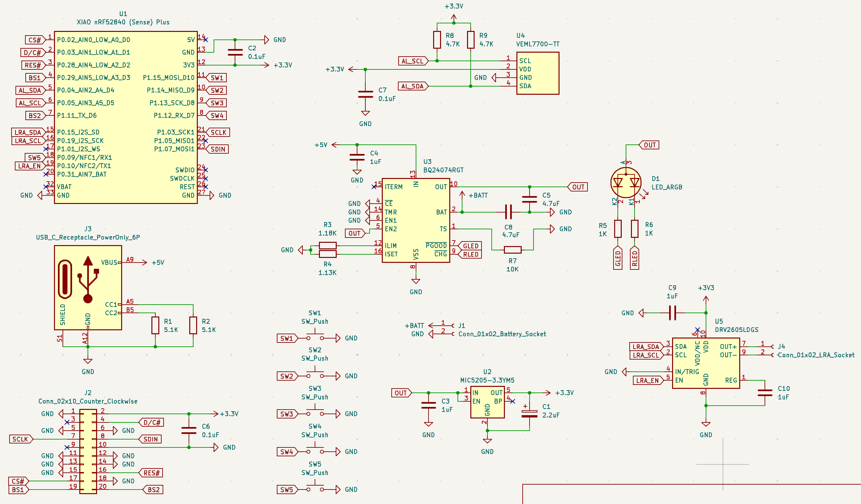Select the SW1 push button switch symbol

[x=315, y=335]
